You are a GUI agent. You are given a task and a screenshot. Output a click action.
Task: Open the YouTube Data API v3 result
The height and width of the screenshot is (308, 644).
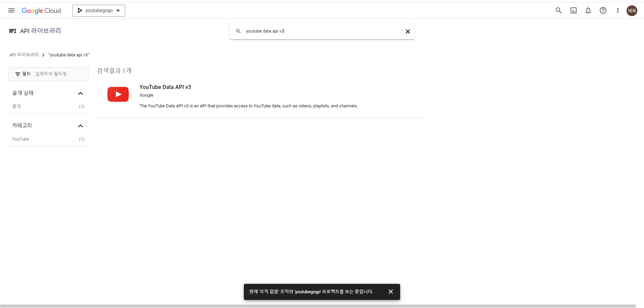coord(165,87)
